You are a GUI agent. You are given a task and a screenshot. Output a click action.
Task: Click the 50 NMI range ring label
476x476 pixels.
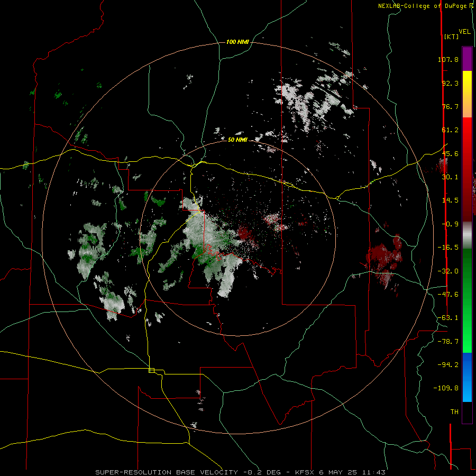click(237, 140)
